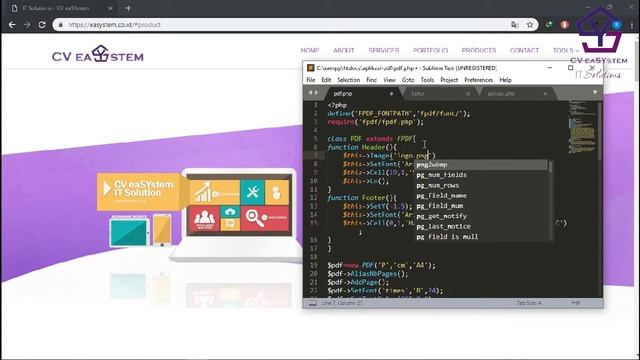Open PHP syntax selector in status bar

pyautogui.click(x=575, y=303)
